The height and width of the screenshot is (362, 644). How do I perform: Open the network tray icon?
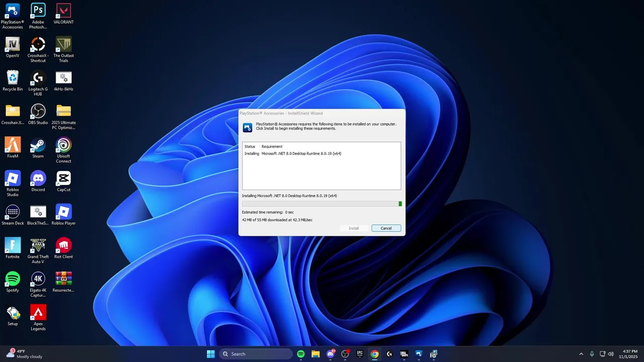[603, 354]
